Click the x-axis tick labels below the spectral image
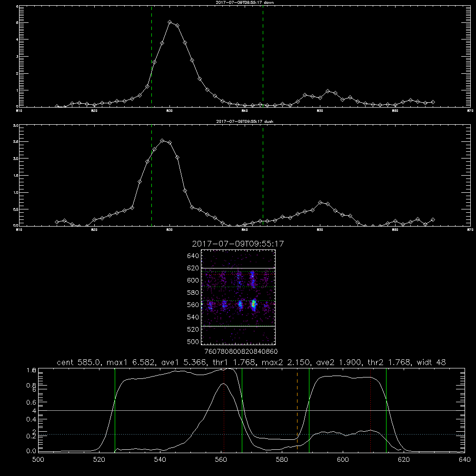Image resolution: width=476 pixels, height=476 pixels. pos(241,351)
